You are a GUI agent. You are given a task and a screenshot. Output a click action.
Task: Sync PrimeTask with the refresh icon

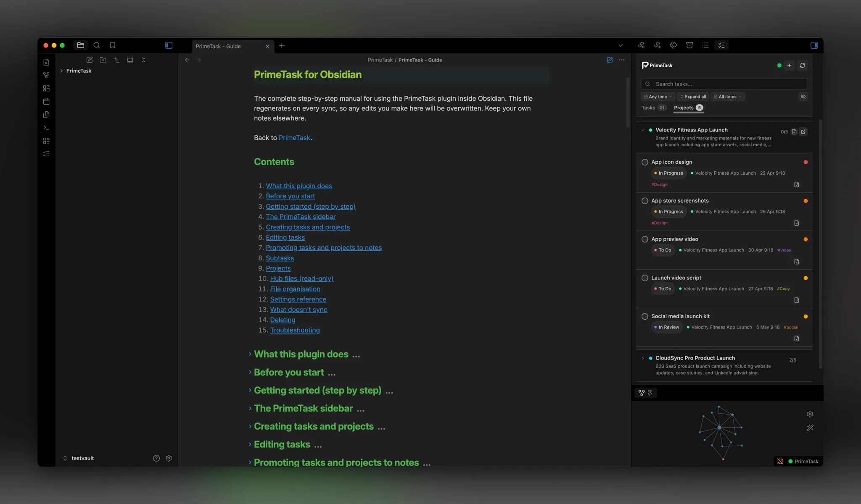803,66
